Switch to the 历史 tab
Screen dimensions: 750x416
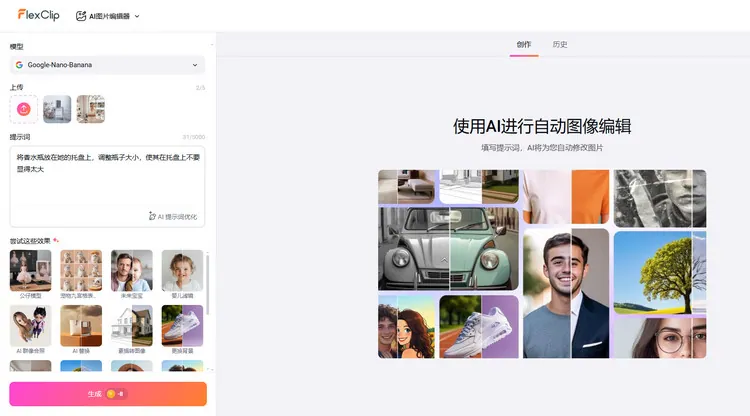coord(560,44)
